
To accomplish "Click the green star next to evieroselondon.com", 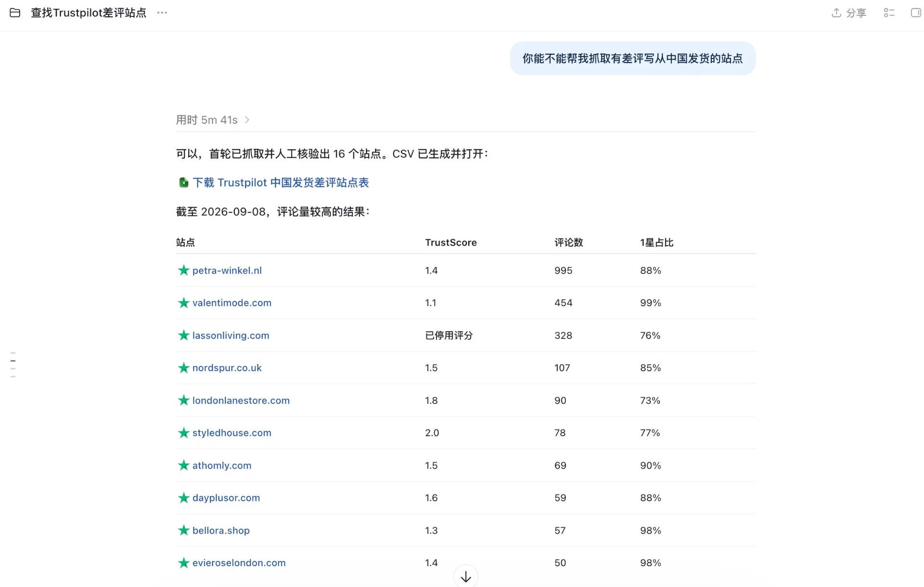I will coord(183,563).
